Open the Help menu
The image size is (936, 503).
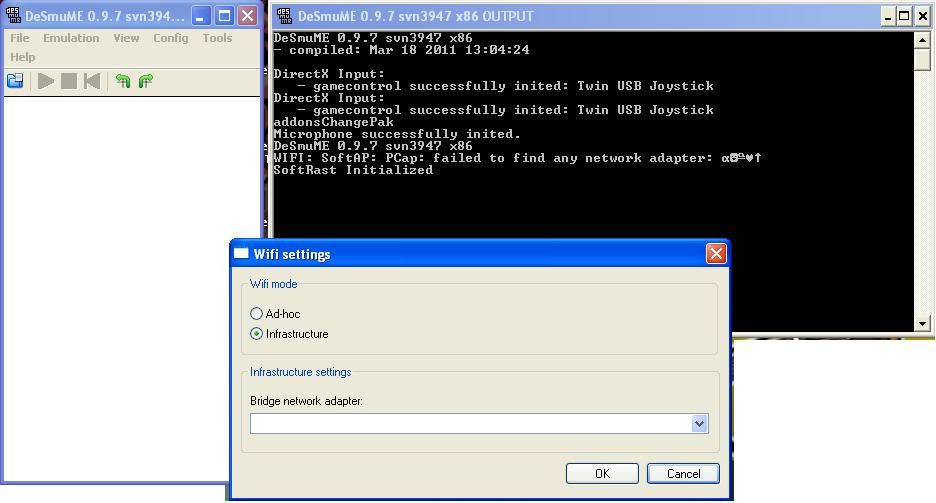23,57
